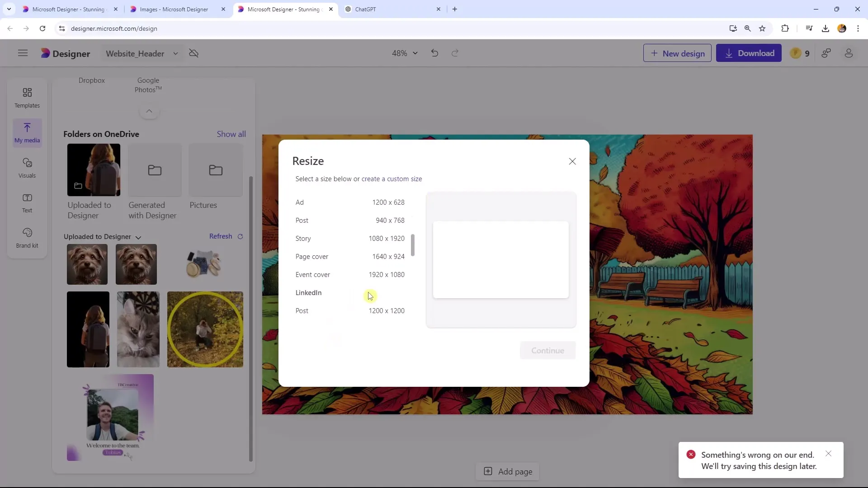Screen dimensions: 868x488
Task: Select the Welcome to the team thumbnail
Action: click(x=110, y=418)
